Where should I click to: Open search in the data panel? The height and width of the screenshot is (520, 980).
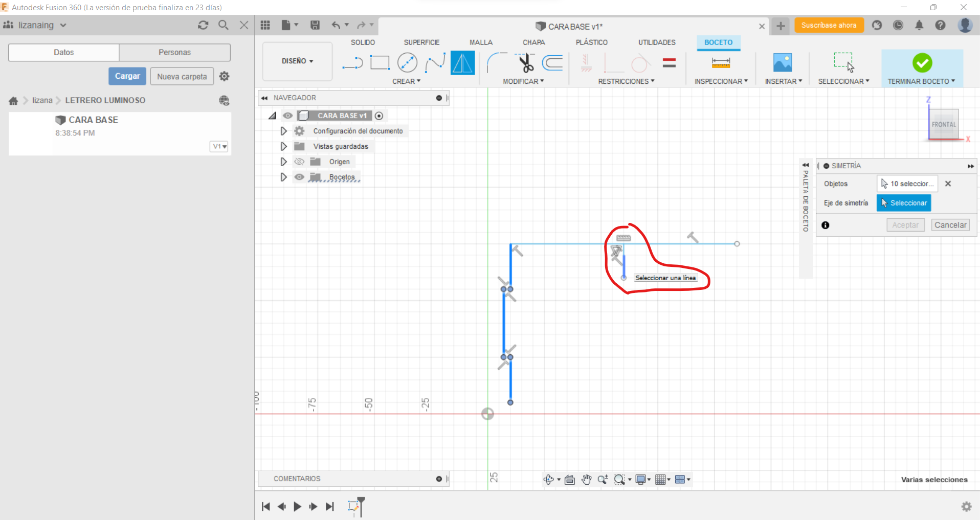[x=223, y=25]
